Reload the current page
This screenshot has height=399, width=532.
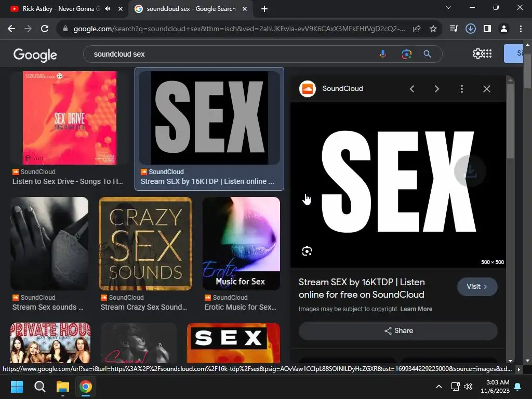(45, 29)
